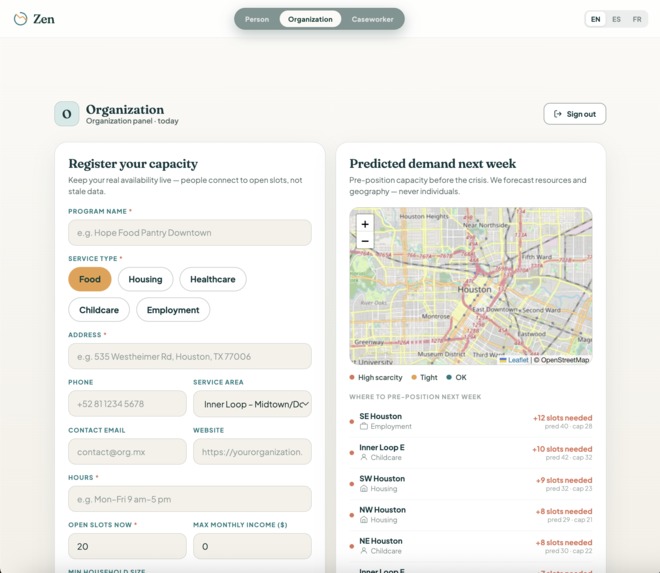Click the High scarcity legend dot
660x573 pixels.
352,377
